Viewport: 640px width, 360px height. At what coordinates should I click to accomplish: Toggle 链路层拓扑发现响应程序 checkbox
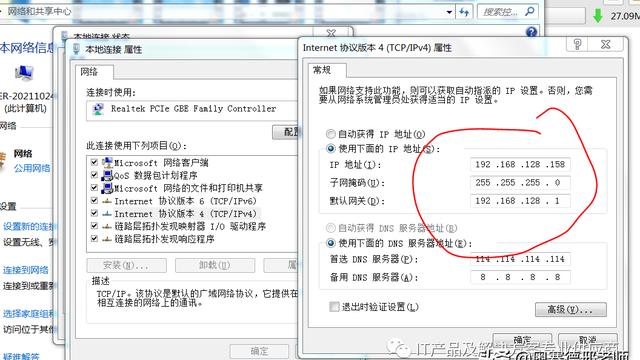pos(94,238)
